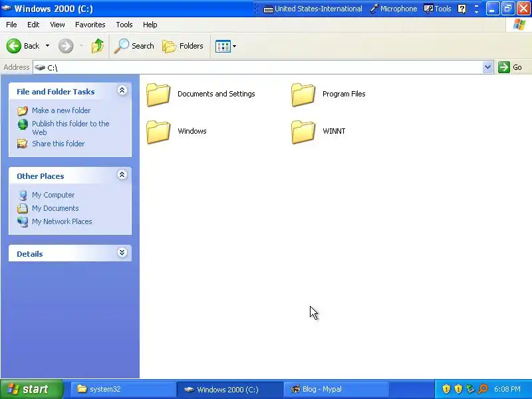Toggle the Folders pane button
The image size is (532, 399).
(x=183, y=46)
